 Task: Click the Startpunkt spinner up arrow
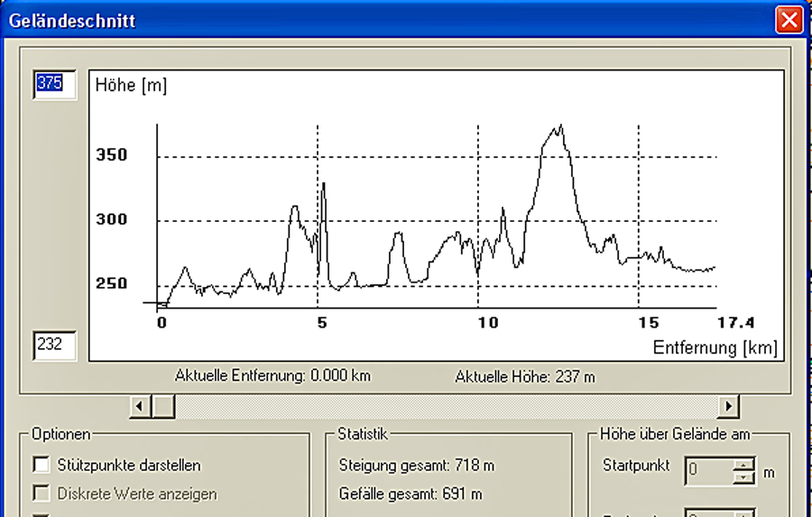[743, 464]
